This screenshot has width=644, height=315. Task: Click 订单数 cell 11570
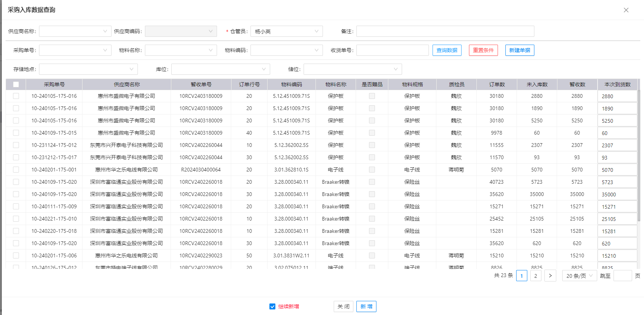point(496,157)
